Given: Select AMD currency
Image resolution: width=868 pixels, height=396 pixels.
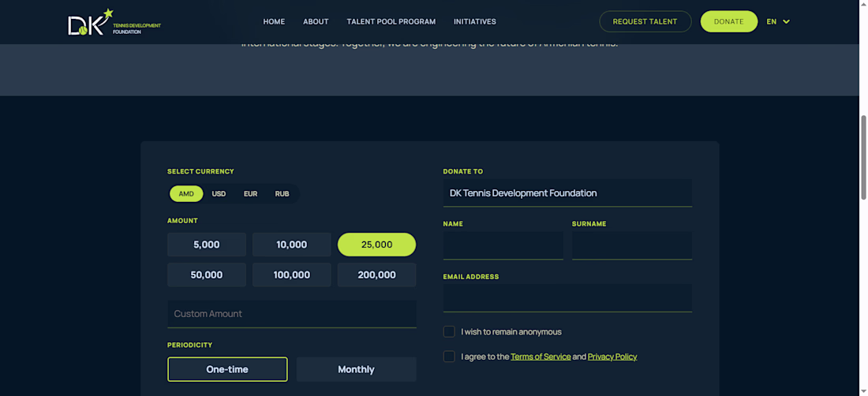Looking at the screenshot, I should [x=186, y=193].
